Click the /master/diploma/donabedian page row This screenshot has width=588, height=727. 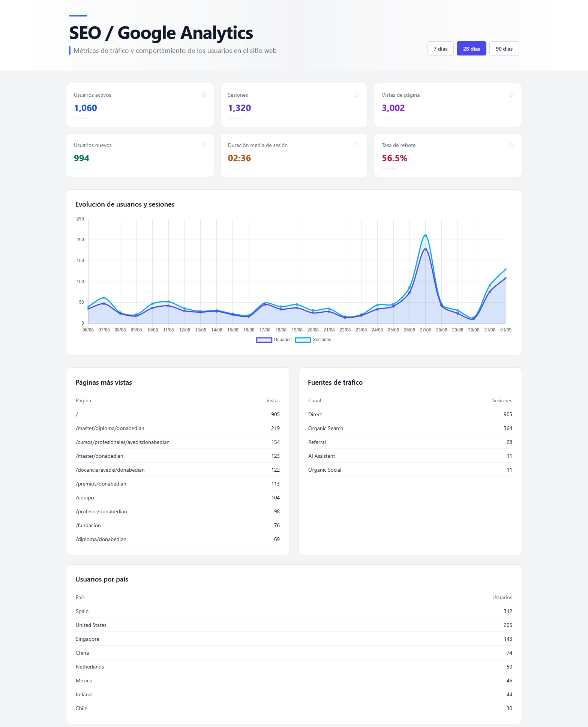click(178, 428)
